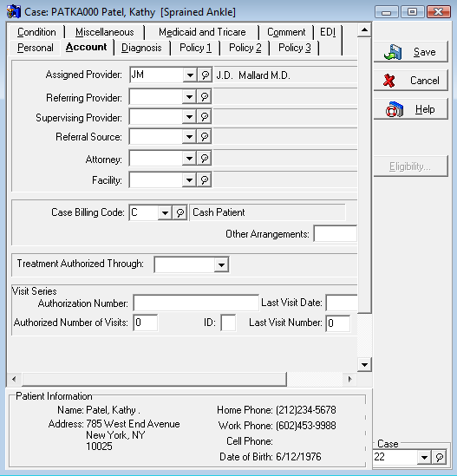This screenshot has height=476, width=457.
Task: Open the Case Billing Code dropdown
Action: click(x=165, y=212)
